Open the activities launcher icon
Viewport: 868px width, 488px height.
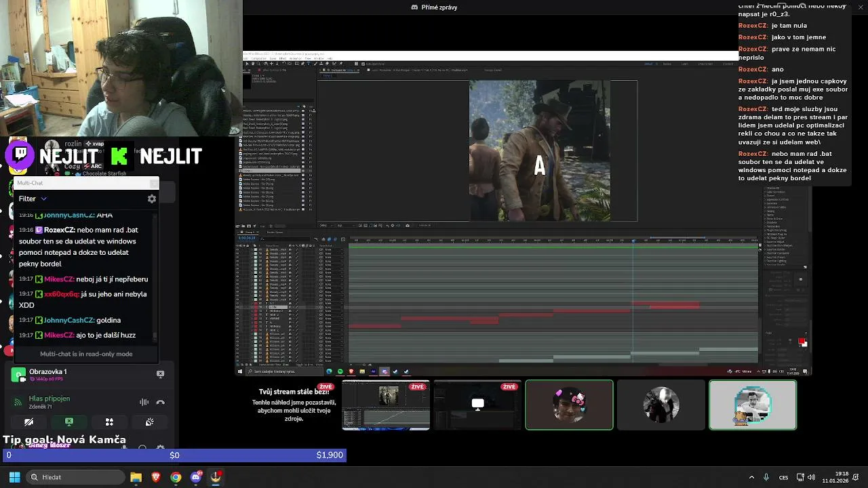109,422
